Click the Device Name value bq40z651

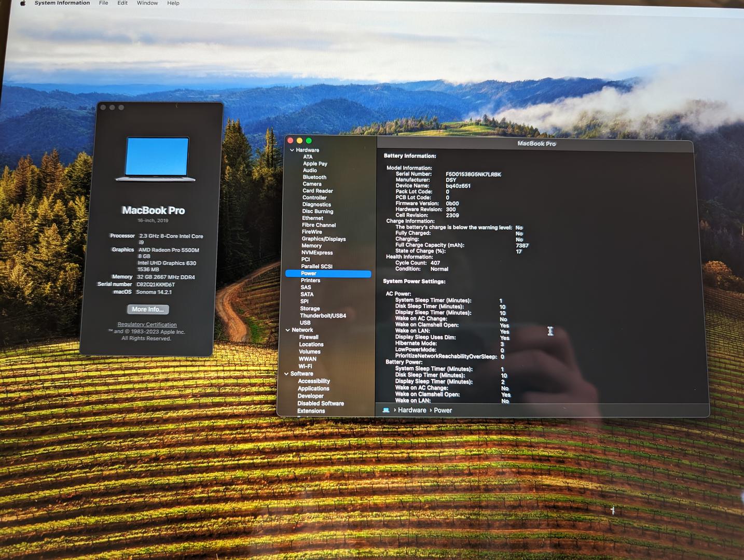(x=458, y=186)
